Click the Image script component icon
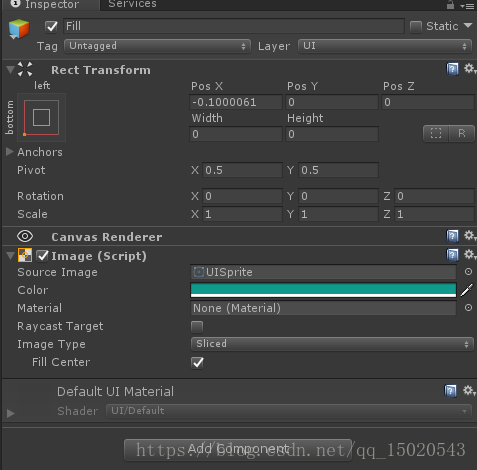 pos(25,255)
